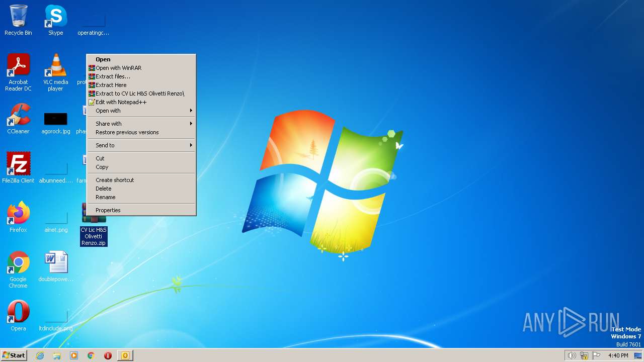Expand the Send to submenu
The image size is (644, 362).
click(x=141, y=145)
